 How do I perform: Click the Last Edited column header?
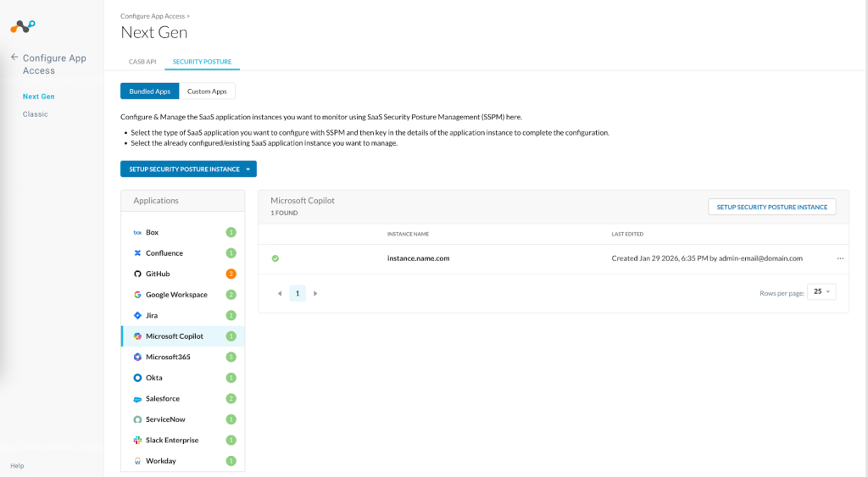pos(627,234)
